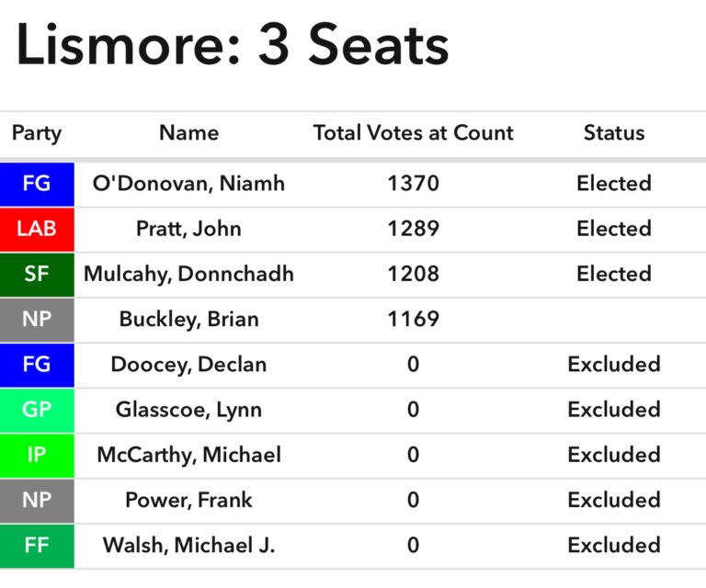
Task: Click the blue FG badge beside O'Donovan
Action: [x=37, y=184]
